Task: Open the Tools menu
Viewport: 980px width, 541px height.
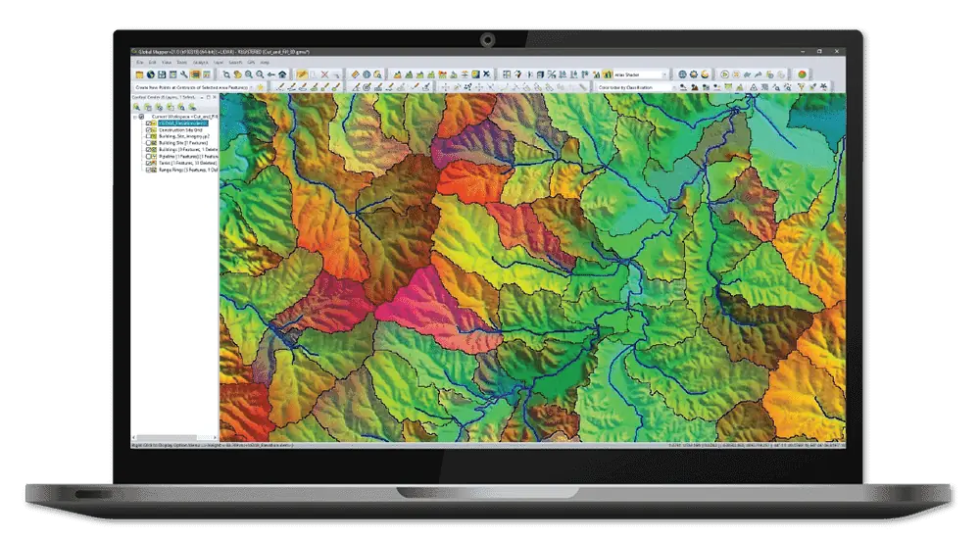Action: pyautogui.click(x=182, y=63)
